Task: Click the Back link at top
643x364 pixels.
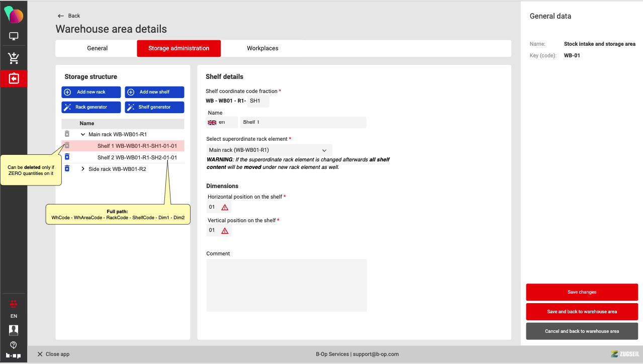Action: (x=69, y=16)
